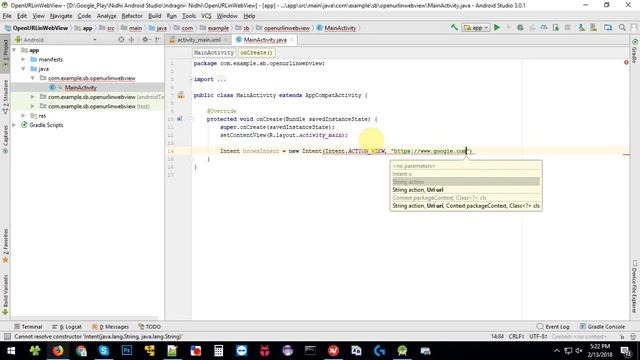Click Scroll from Source target icon
The width and height of the screenshot is (640, 360).
(x=121, y=40)
